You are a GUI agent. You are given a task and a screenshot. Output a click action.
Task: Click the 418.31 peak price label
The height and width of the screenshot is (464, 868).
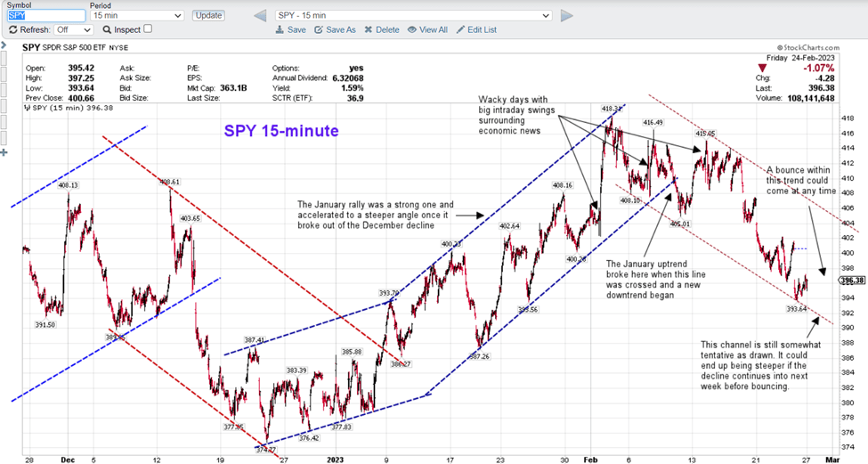click(x=611, y=109)
